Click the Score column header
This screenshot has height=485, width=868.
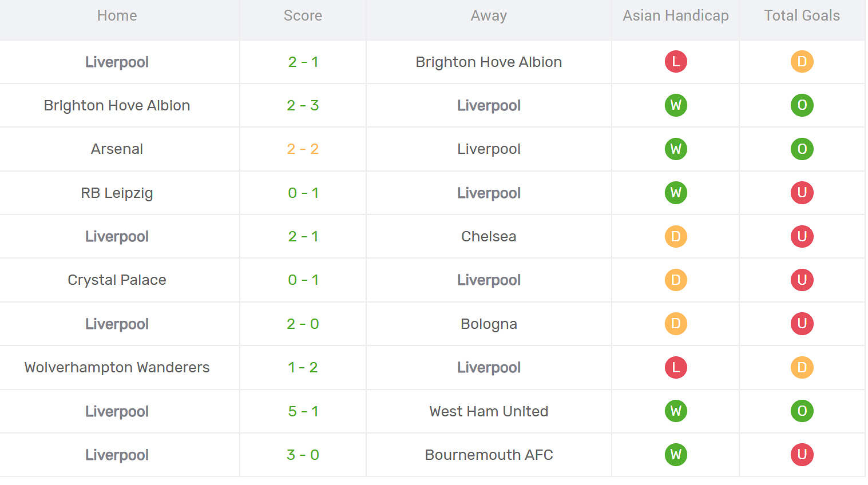pos(303,16)
